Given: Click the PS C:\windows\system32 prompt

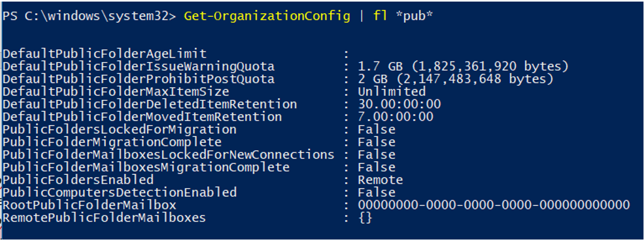Looking at the screenshot, I should [x=89, y=16].
